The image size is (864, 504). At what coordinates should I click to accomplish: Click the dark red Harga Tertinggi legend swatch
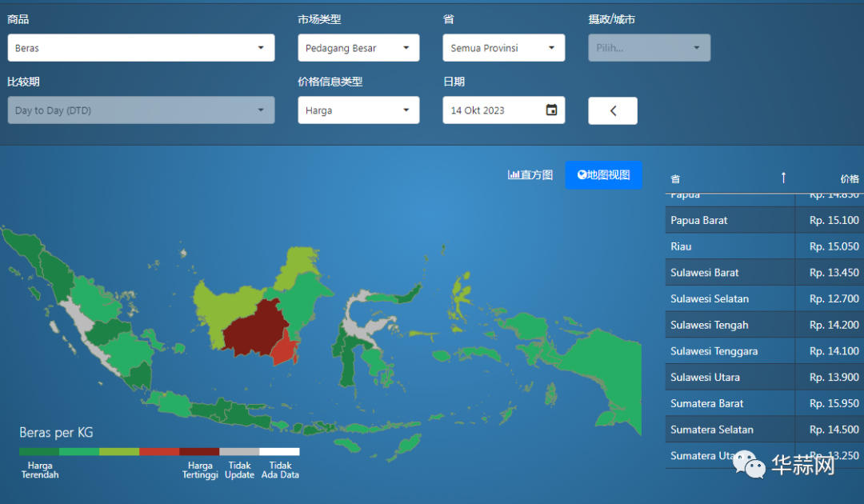[199, 452]
